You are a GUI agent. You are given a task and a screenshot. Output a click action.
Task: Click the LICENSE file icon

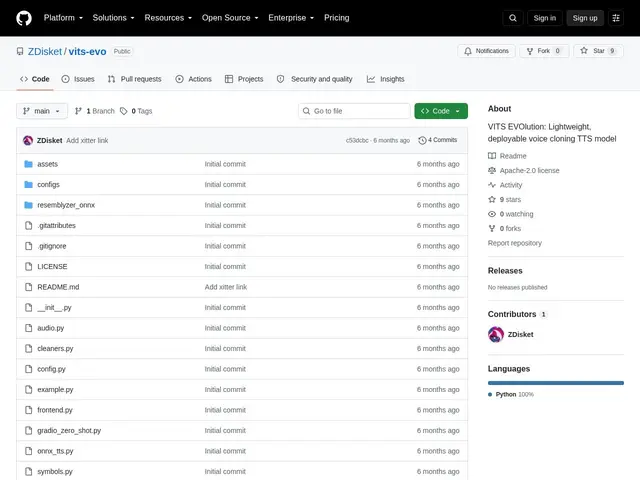point(28,267)
